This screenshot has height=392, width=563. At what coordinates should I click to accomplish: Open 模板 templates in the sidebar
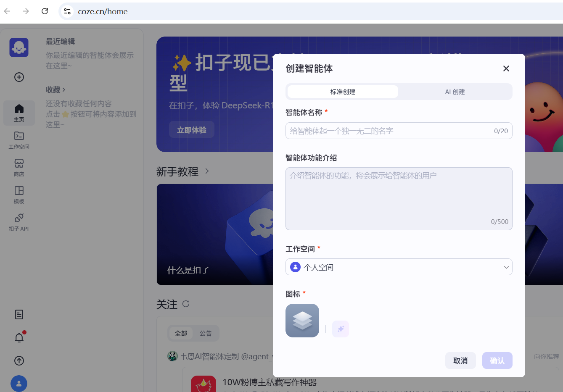tap(19, 195)
